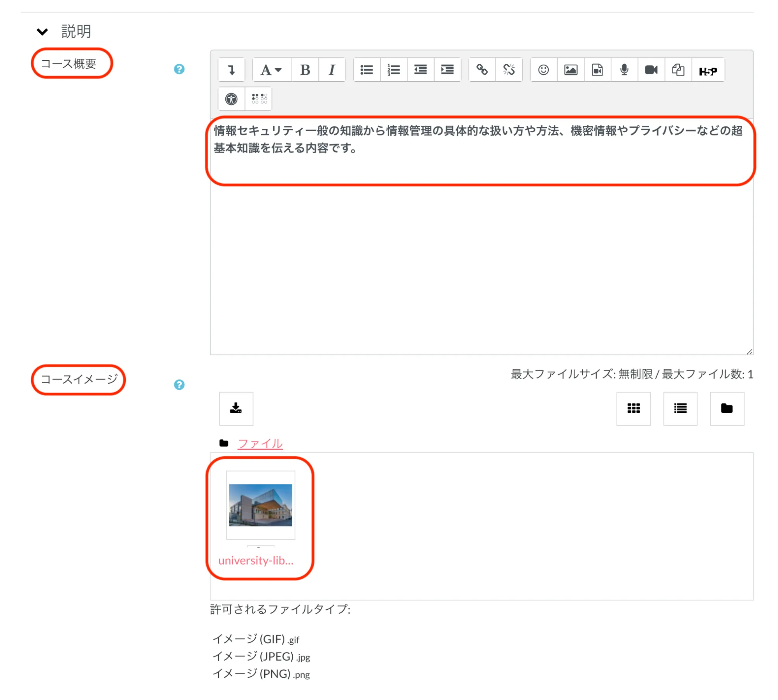This screenshot has height=700, width=778.
Task: Open the emoji picker
Action: tap(543, 70)
